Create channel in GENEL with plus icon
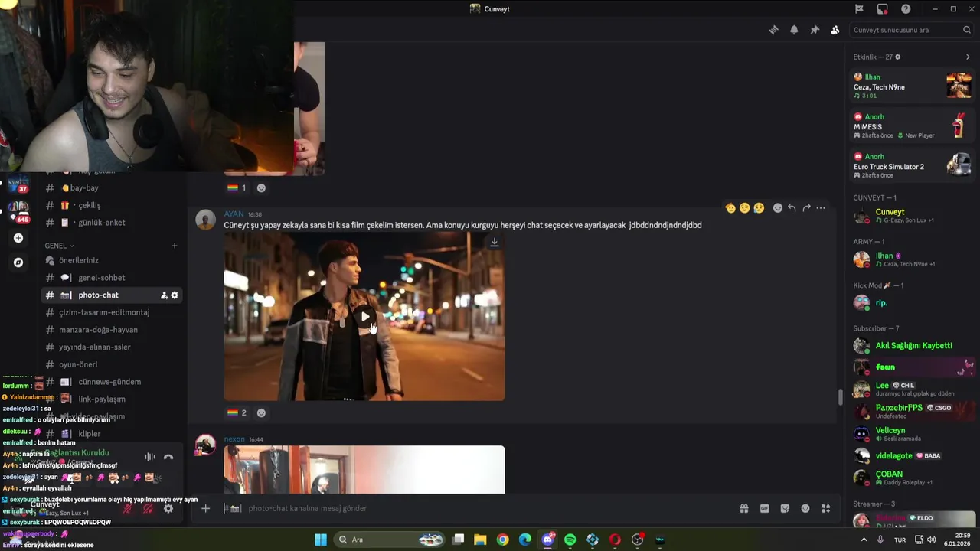 tap(175, 246)
